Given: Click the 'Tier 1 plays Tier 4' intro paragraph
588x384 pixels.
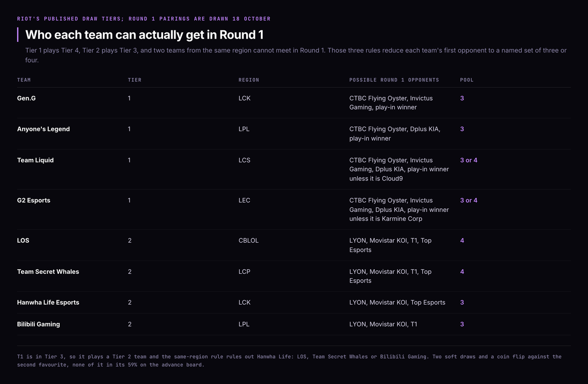Looking at the screenshot, I should click(296, 55).
